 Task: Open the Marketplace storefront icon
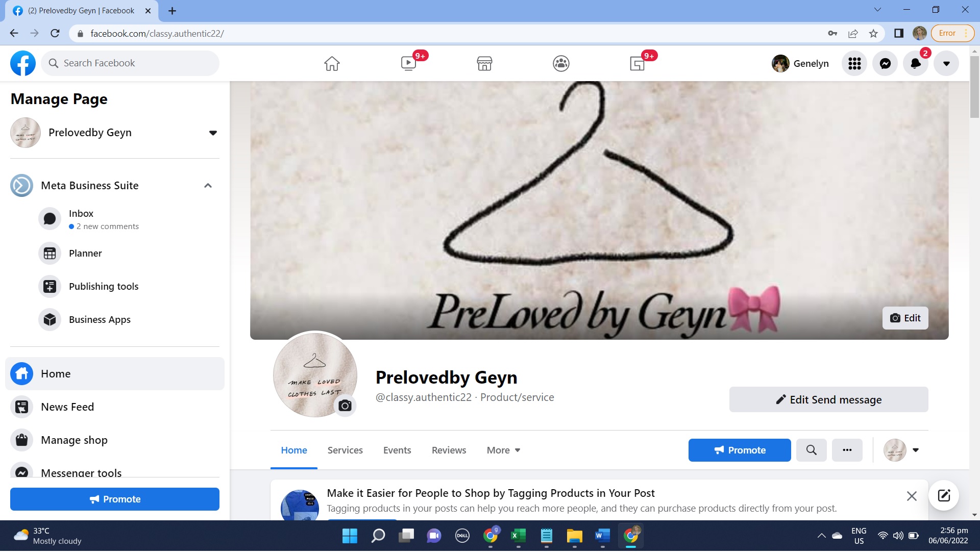pos(484,64)
